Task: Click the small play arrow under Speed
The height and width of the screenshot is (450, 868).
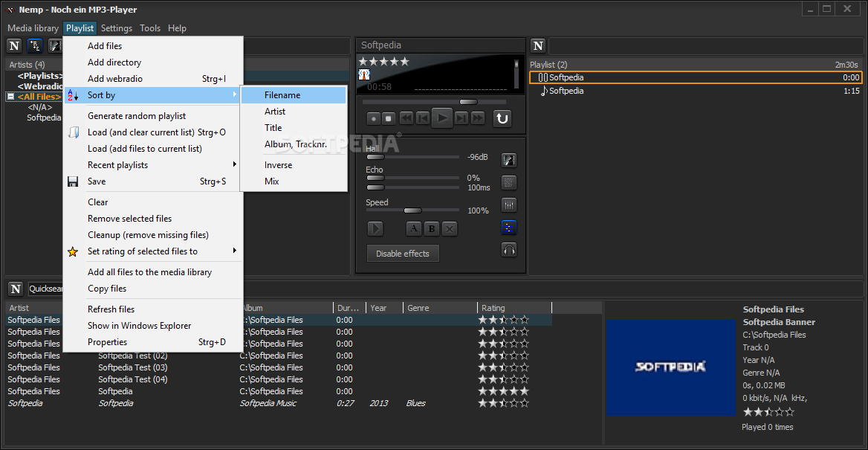Action: [375, 228]
